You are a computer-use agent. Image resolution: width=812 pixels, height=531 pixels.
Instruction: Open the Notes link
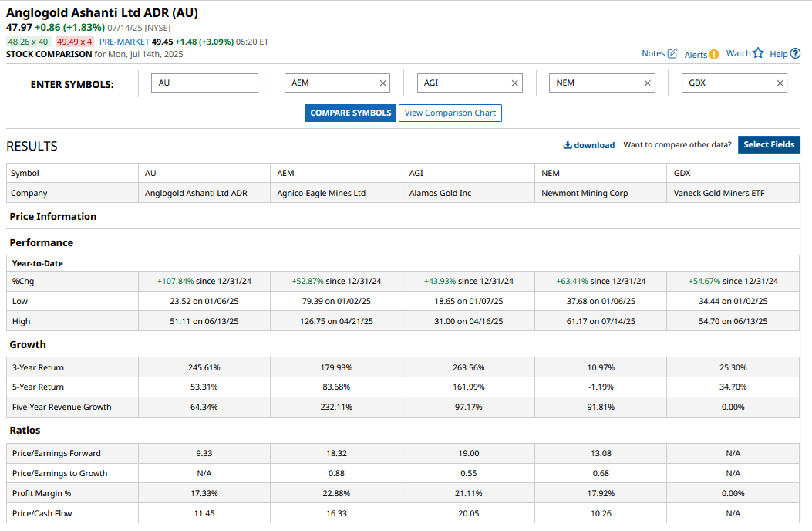click(653, 53)
